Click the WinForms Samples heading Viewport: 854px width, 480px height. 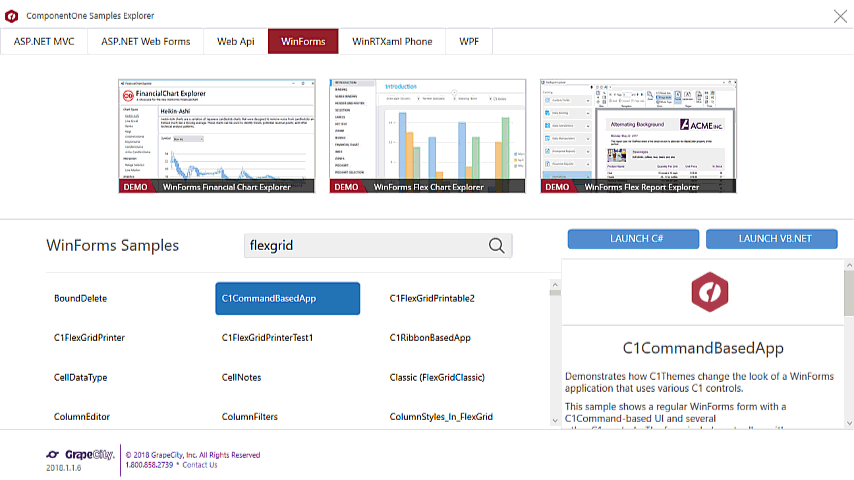[113, 246]
